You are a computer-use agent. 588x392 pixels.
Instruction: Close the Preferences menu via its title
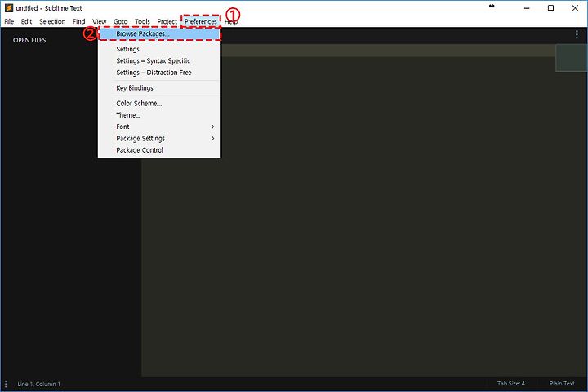pyautogui.click(x=200, y=21)
